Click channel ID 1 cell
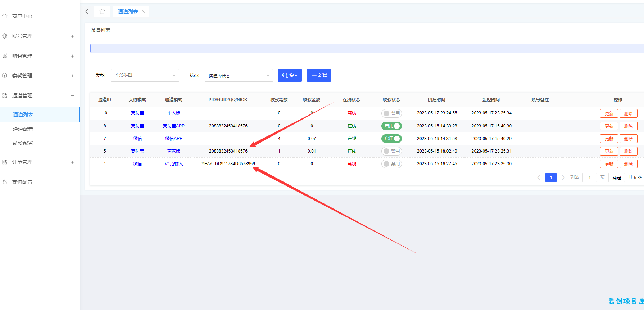The height and width of the screenshot is (310, 644). 105,164
